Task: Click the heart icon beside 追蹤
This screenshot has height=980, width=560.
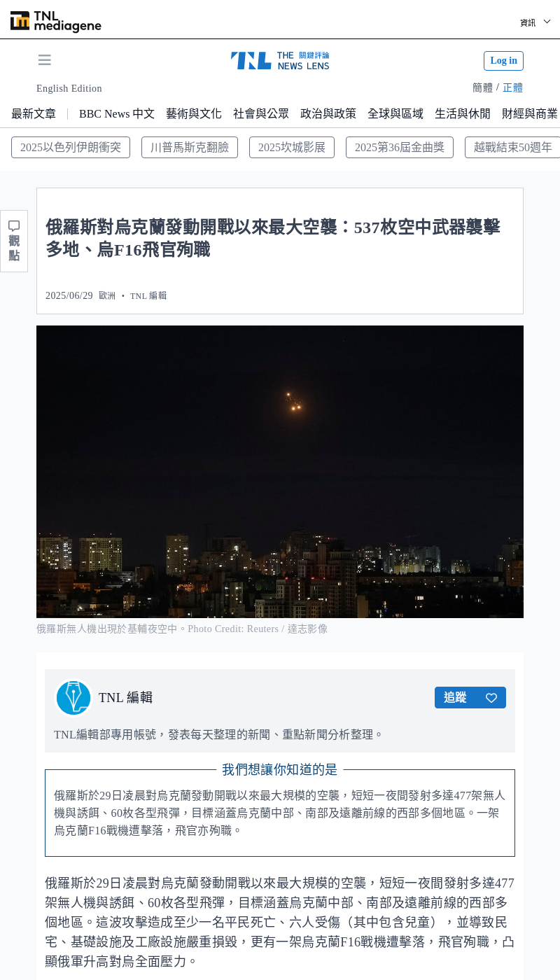Action: point(491,698)
